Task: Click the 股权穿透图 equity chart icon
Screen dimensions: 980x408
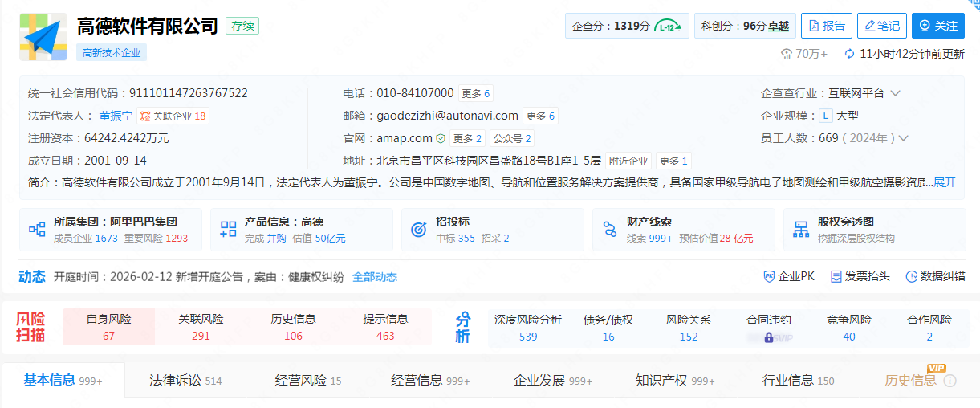Action: point(801,230)
